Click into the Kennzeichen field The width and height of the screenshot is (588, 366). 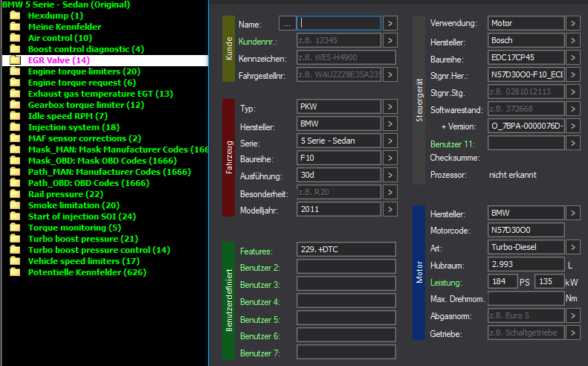click(x=346, y=57)
